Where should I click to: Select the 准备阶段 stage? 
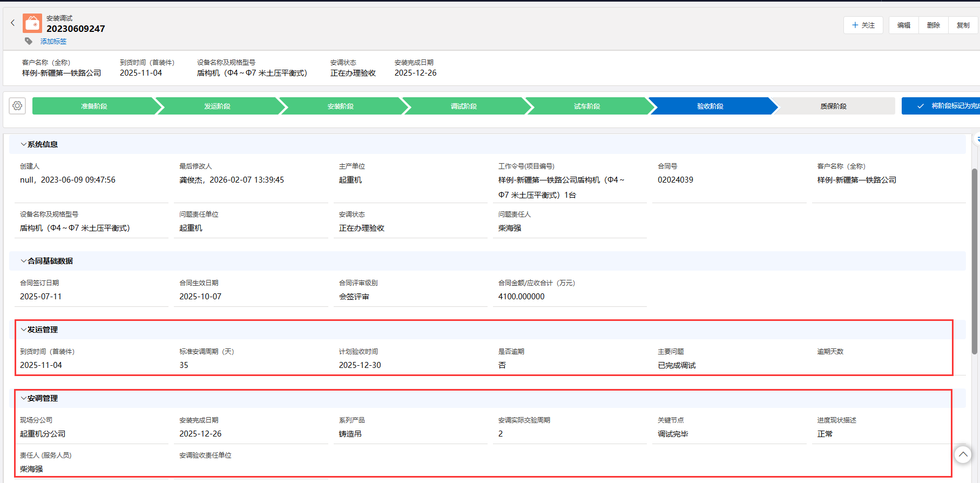coord(94,106)
